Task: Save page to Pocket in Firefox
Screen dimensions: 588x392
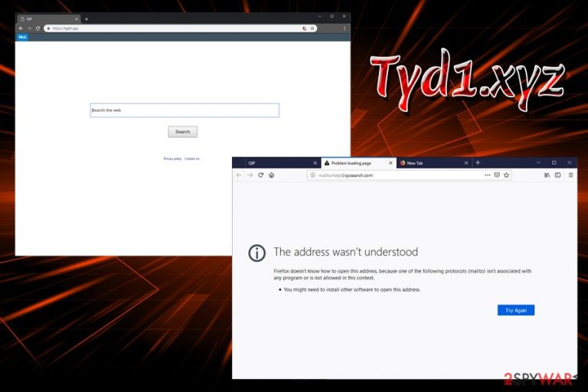Action: (x=497, y=175)
